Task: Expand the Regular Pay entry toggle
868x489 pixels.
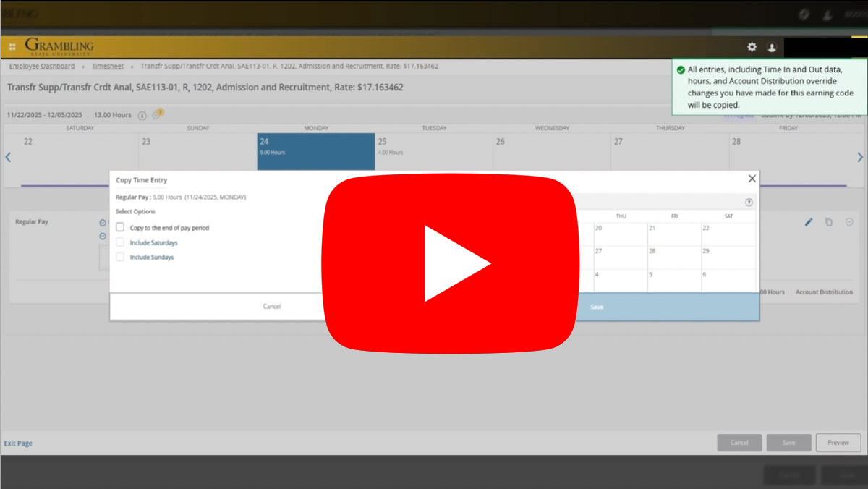Action: 103,223
